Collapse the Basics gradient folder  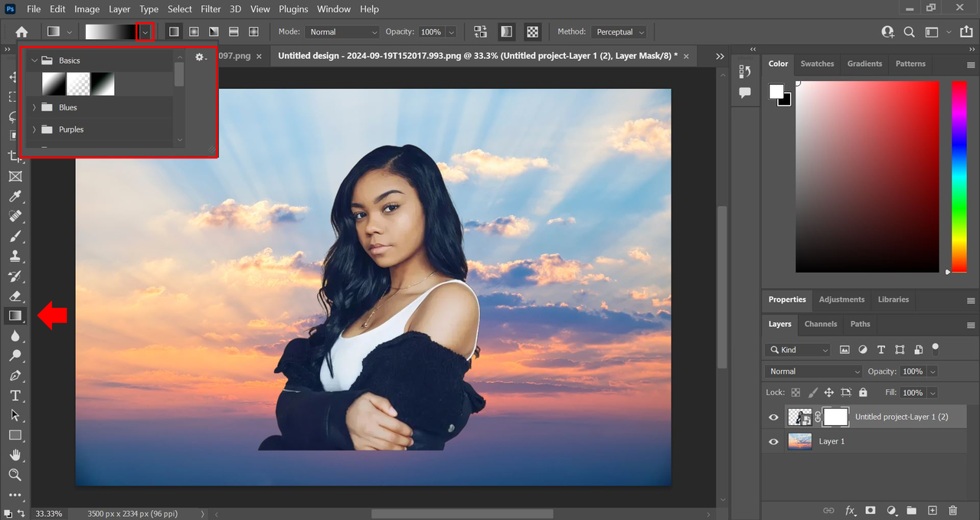pyautogui.click(x=34, y=61)
